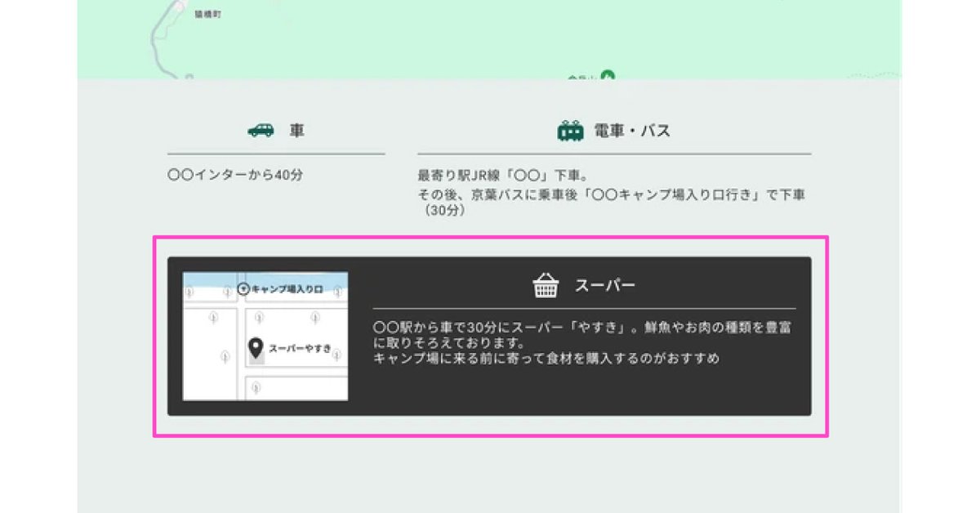
Task: Click the car icon beside 車 heading
Action: click(x=261, y=130)
